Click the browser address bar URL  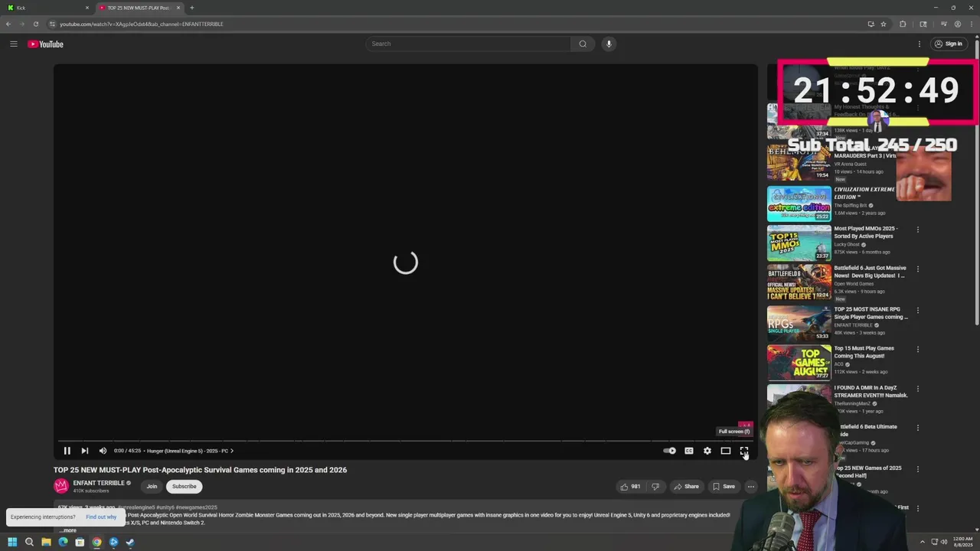point(142,24)
